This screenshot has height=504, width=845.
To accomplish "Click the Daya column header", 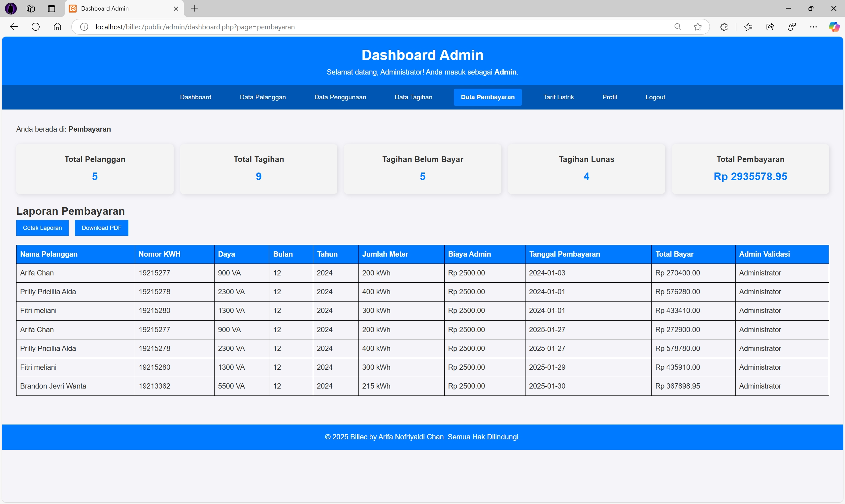I will click(x=242, y=254).
